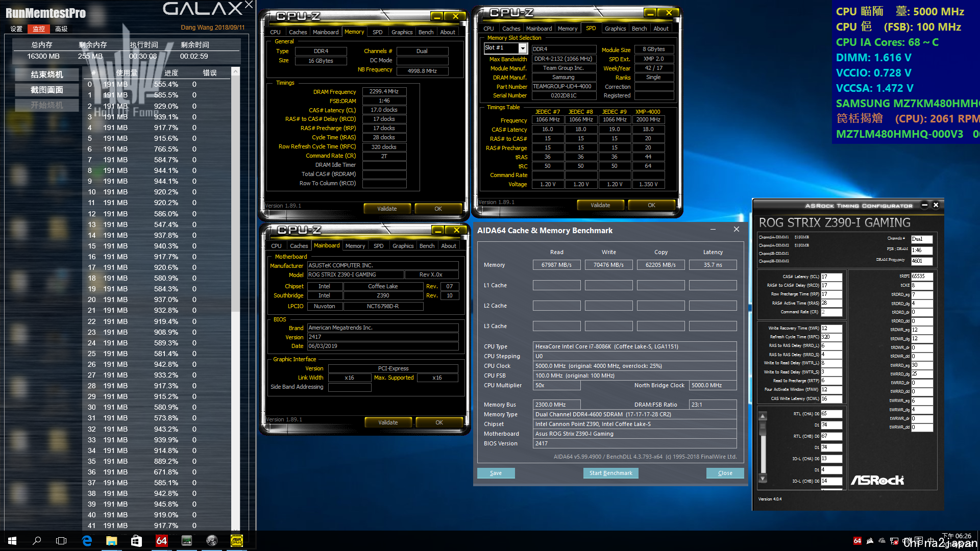Open File Explorer from taskbar
This screenshot has width=980, height=551.
point(111,541)
